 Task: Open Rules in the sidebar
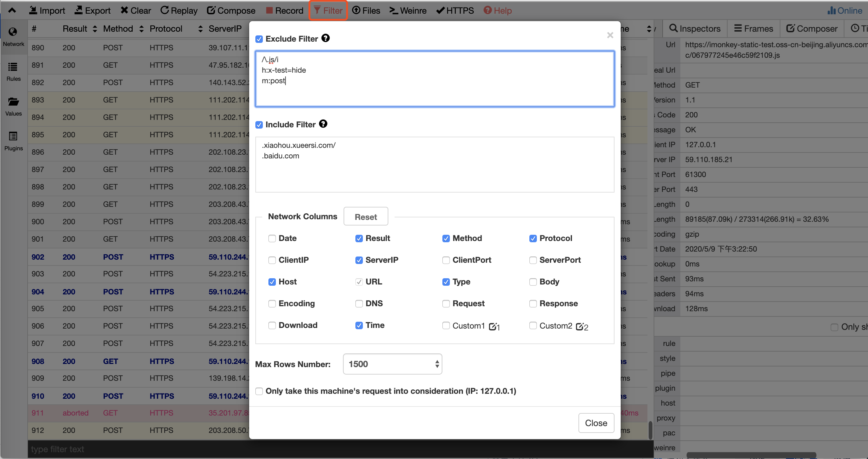pyautogui.click(x=13, y=71)
